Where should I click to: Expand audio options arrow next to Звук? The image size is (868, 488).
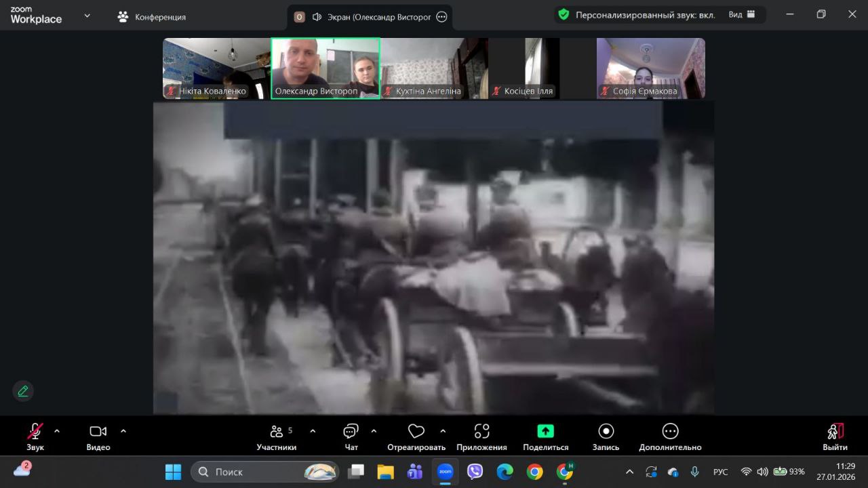pos(57,431)
